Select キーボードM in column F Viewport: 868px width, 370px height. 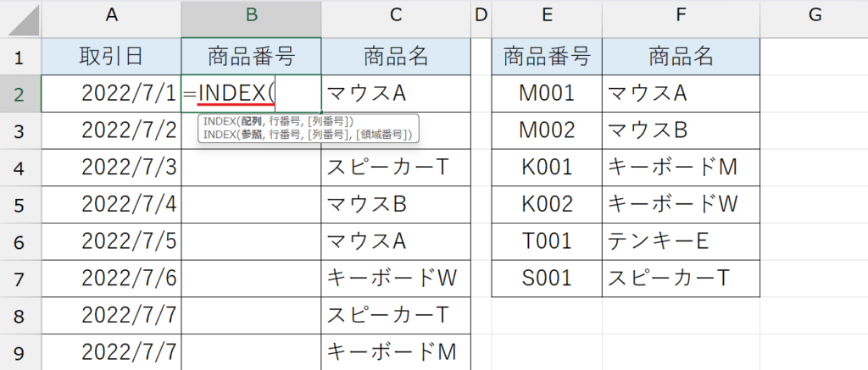click(681, 168)
